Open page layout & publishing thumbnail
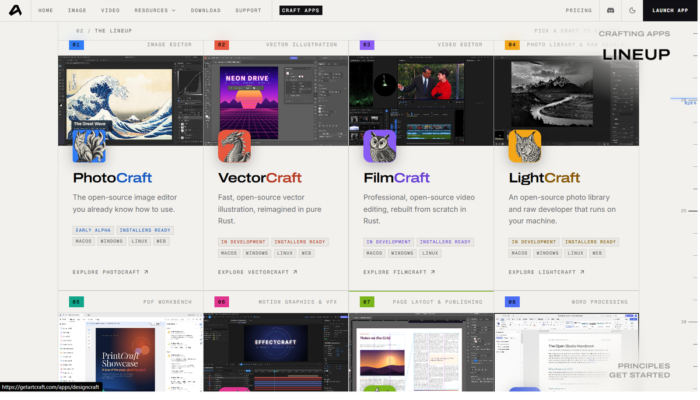 coord(421,352)
